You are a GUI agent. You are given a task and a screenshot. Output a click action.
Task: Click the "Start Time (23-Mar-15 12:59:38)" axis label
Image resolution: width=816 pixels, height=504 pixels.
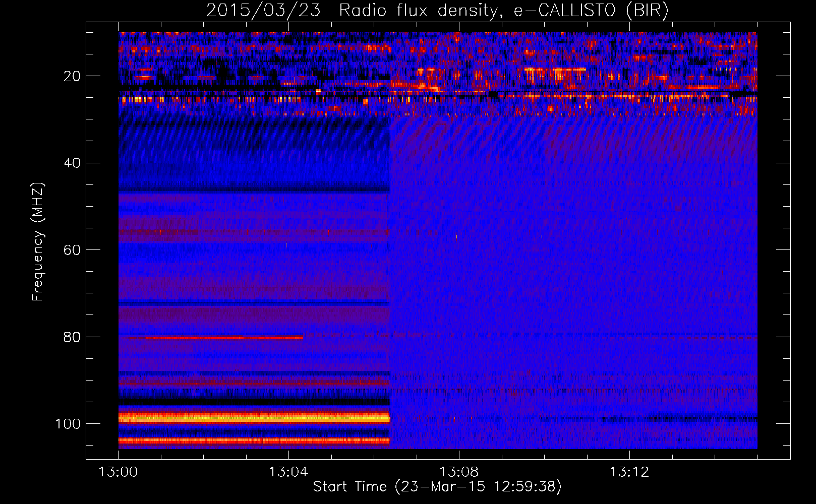[x=437, y=487]
